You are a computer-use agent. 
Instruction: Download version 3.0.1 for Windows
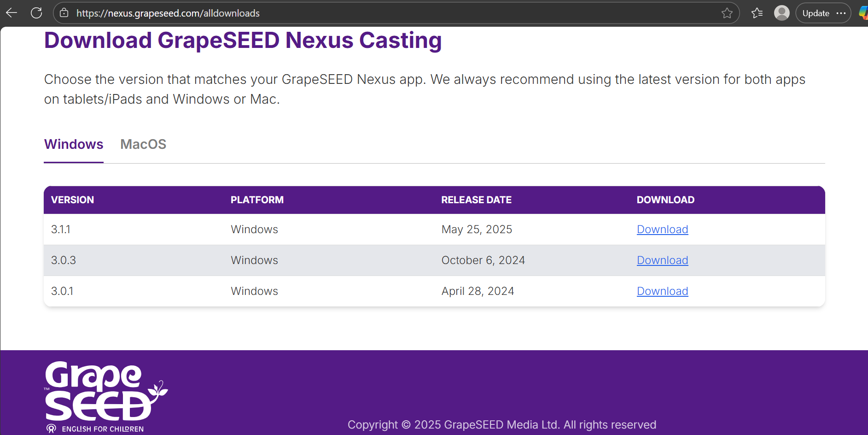[x=662, y=291]
